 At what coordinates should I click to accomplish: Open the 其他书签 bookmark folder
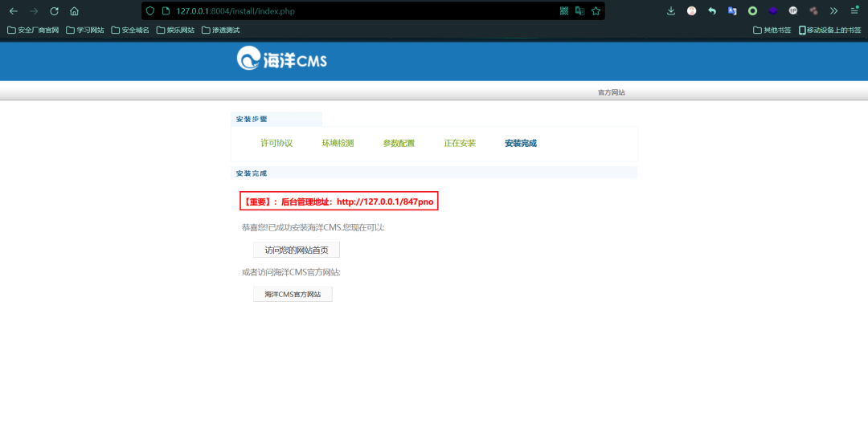pos(772,30)
